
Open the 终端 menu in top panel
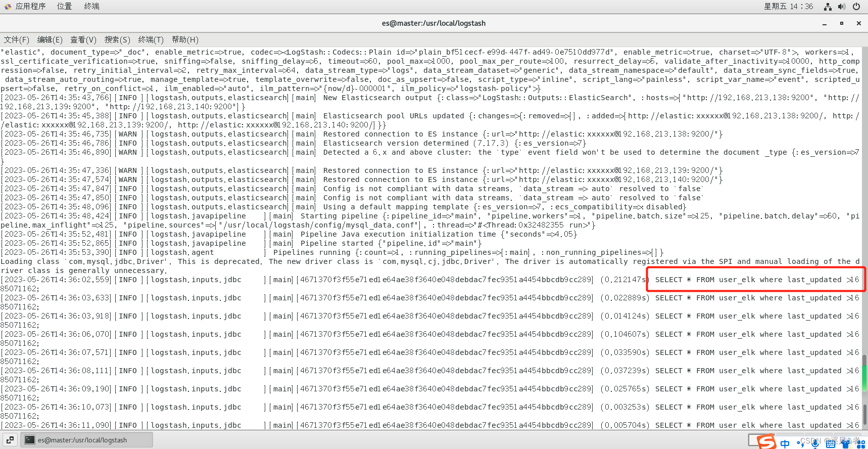coord(91,7)
